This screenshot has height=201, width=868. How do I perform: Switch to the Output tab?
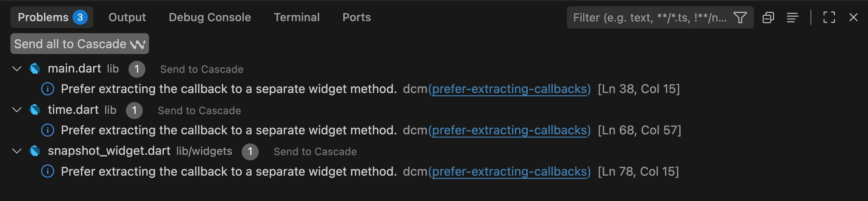point(127,18)
